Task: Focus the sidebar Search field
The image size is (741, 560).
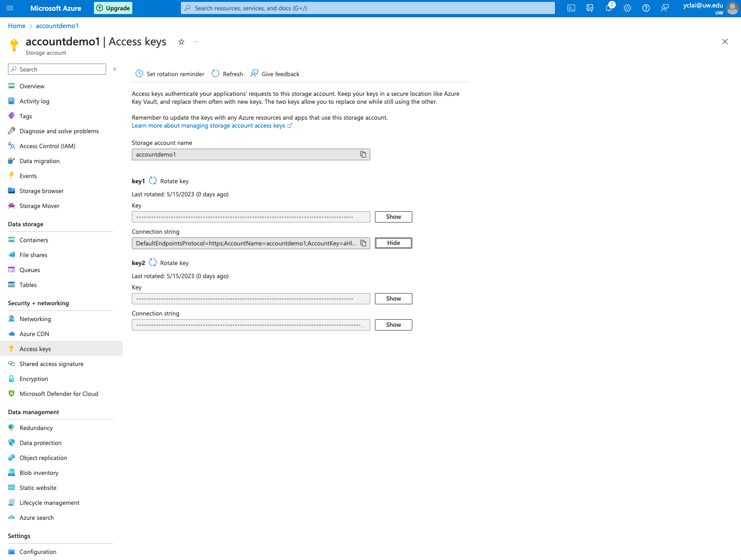Action: pyautogui.click(x=57, y=69)
